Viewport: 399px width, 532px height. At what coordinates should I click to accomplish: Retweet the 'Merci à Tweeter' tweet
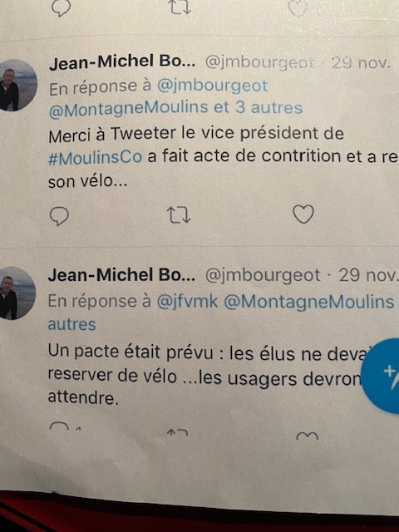point(179,215)
